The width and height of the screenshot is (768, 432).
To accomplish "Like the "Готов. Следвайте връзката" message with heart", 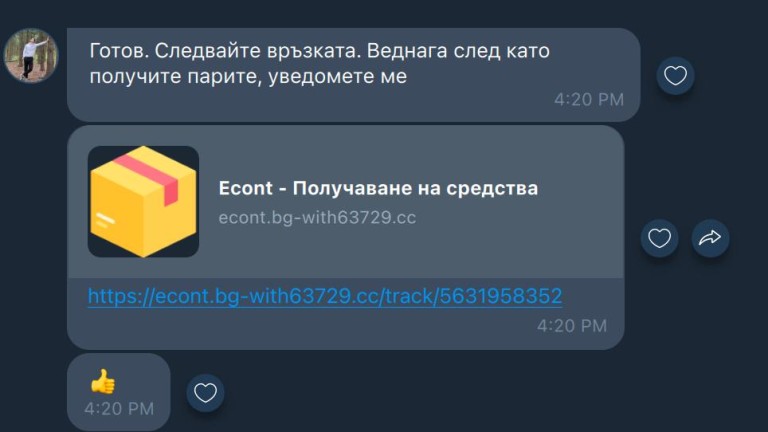I will click(675, 75).
